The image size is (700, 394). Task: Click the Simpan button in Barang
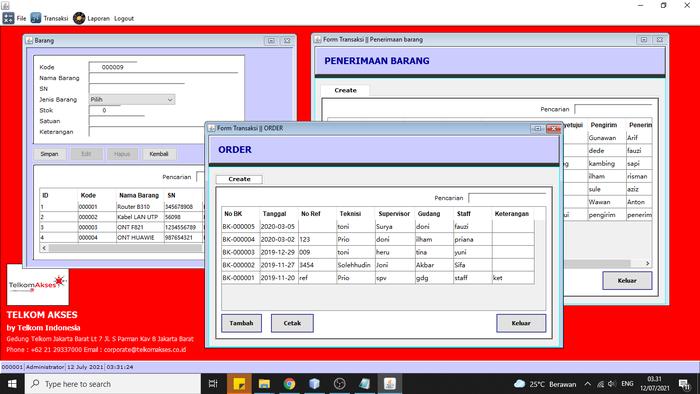49,154
